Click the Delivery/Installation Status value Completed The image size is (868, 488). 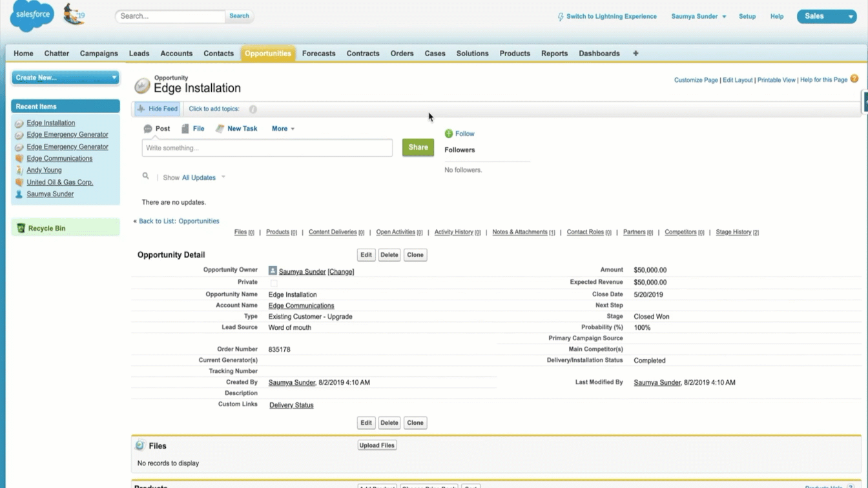click(x=649, y=361)
